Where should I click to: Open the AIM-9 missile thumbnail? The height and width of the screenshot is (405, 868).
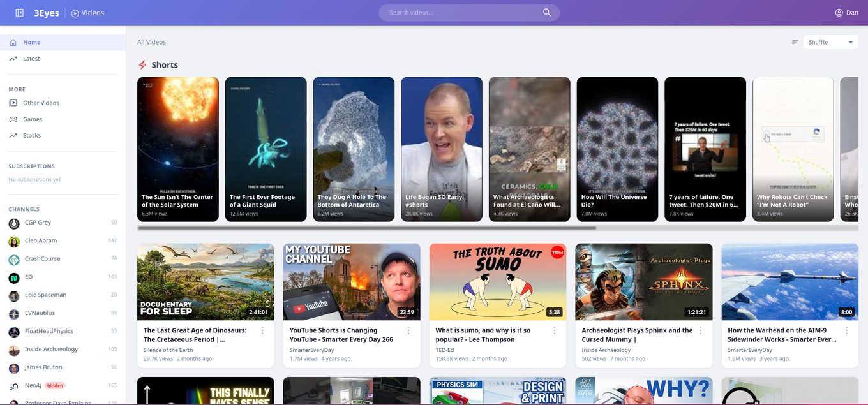pyautogui.click(x=790, y=282)
